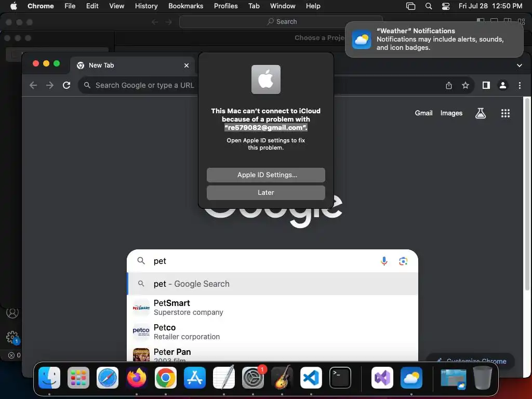
Task: Open the Tab menu
Action: tap(254, 6)
